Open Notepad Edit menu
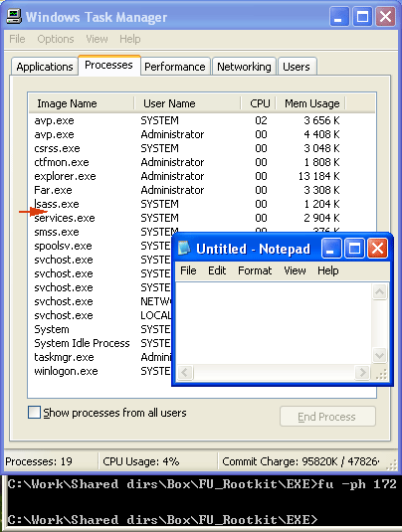Image resolution: width=402 pixels, height=532 pixels. click(217, 270)
